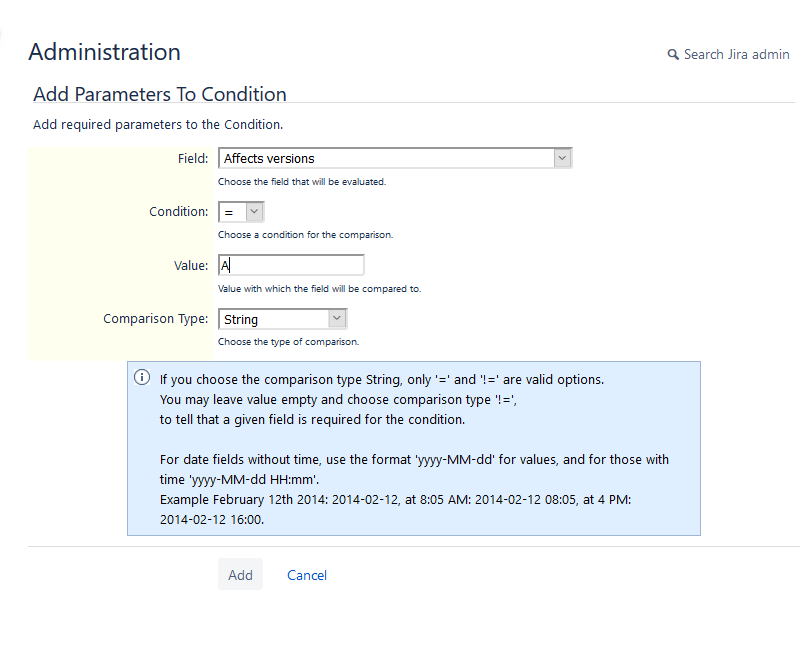Click the search magnifier icon
The height and width of the screenshot is (647, 808).
point(673,55)
